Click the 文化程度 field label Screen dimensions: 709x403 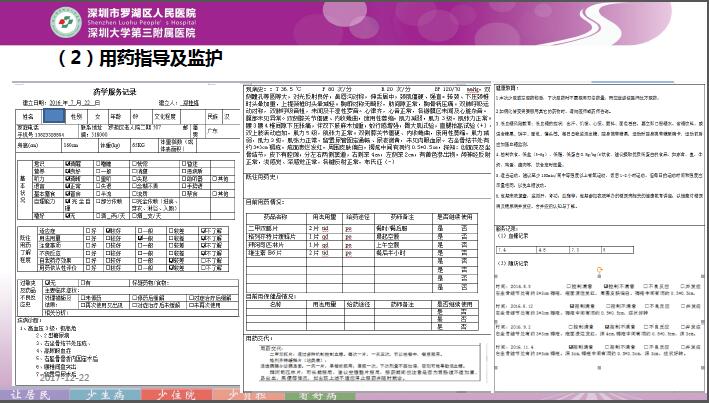tap(165, 116)
